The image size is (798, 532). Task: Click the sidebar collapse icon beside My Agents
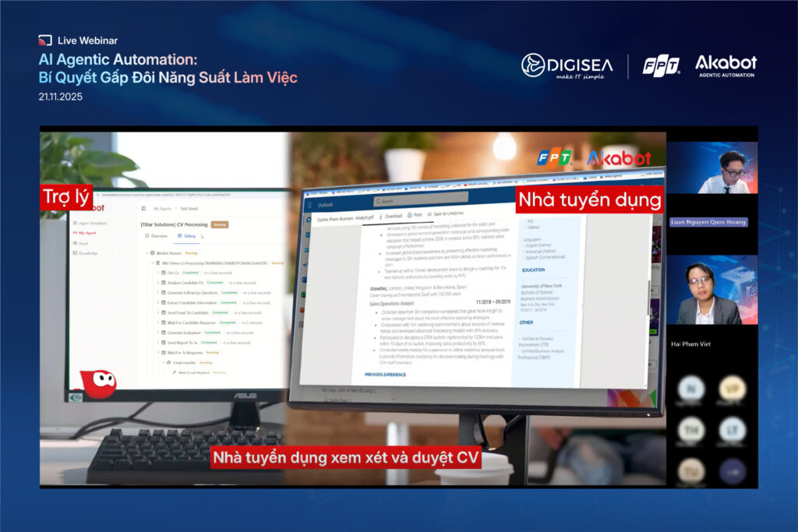pos(143,209)
